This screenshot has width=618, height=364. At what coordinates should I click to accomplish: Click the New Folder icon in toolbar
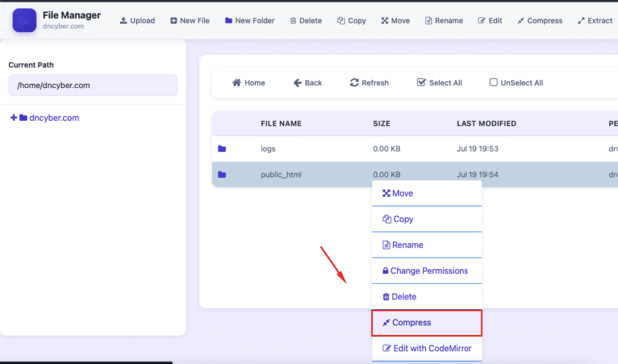pos(229,21)
